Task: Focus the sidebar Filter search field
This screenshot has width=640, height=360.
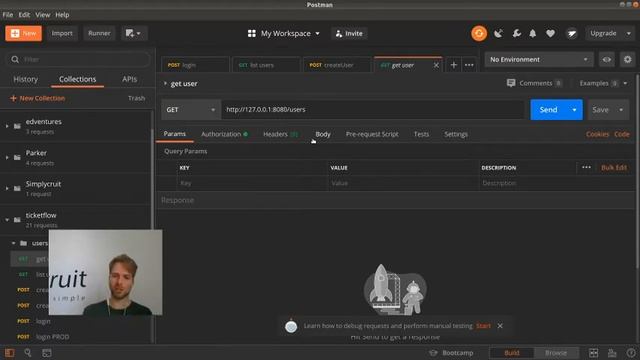Action: 78,60
